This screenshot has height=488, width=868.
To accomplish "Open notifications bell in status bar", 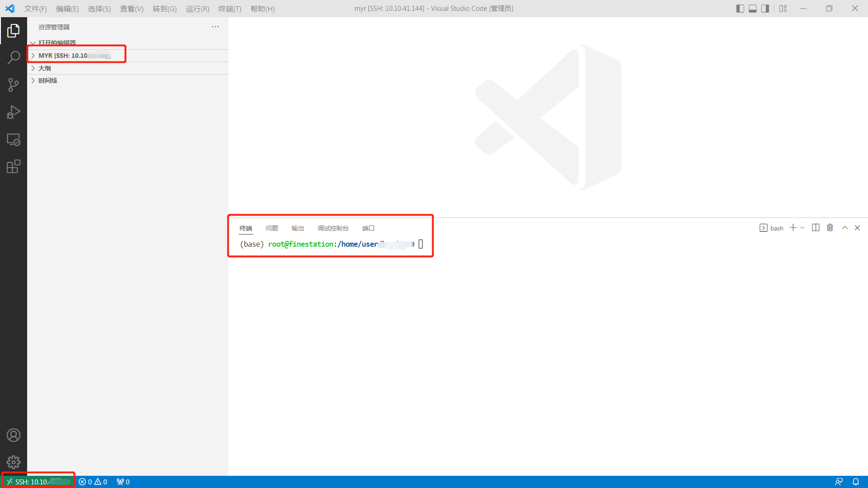I will 856,482.
